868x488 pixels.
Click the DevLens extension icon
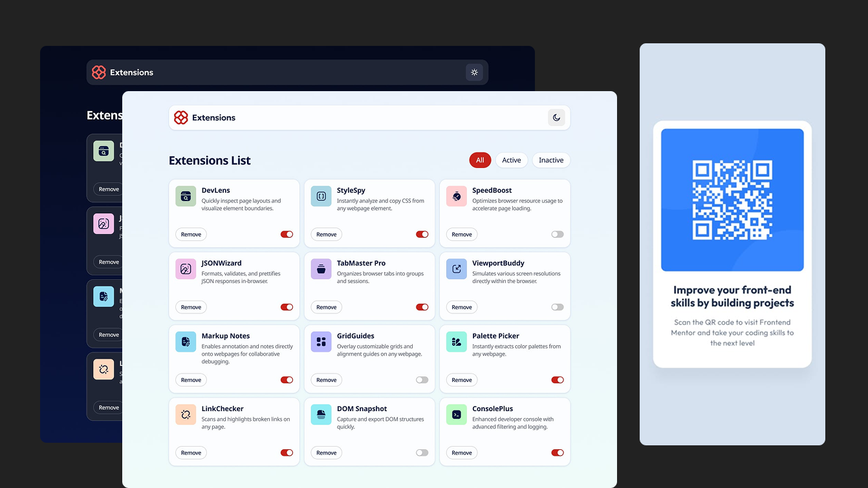[x=186, y=196]
